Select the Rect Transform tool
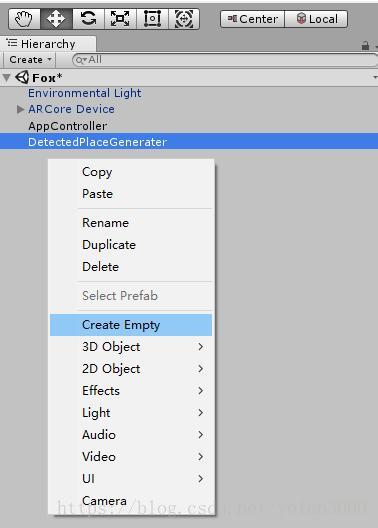 [x=152, y=19]
